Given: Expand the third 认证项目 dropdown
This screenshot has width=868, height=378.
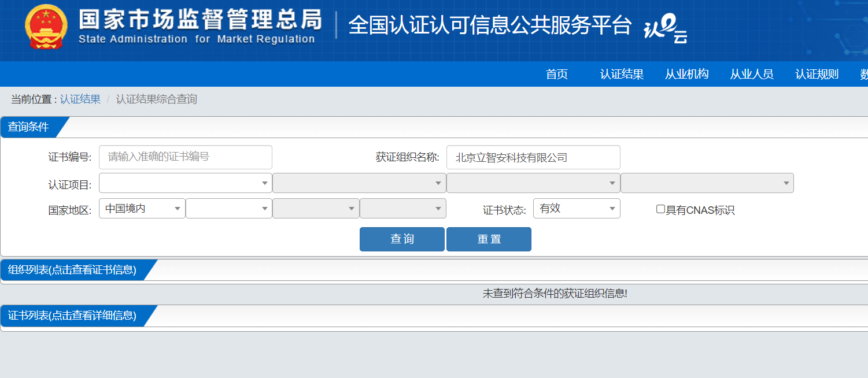Looking at the screenshot, I should coord(533,183).
